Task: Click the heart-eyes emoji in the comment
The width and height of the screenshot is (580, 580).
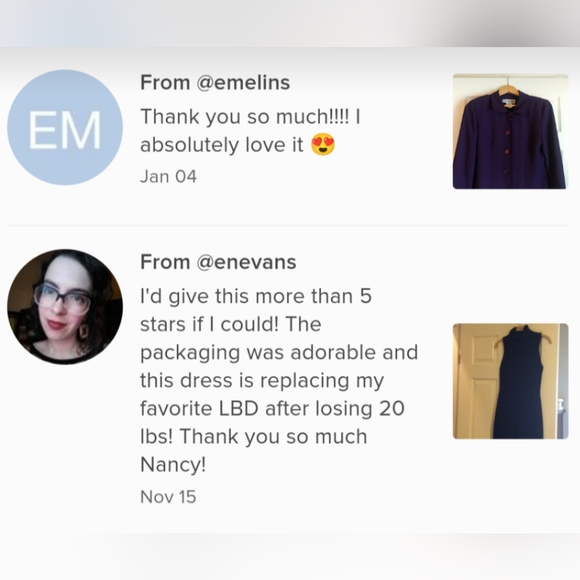Action: click(323, 145)
